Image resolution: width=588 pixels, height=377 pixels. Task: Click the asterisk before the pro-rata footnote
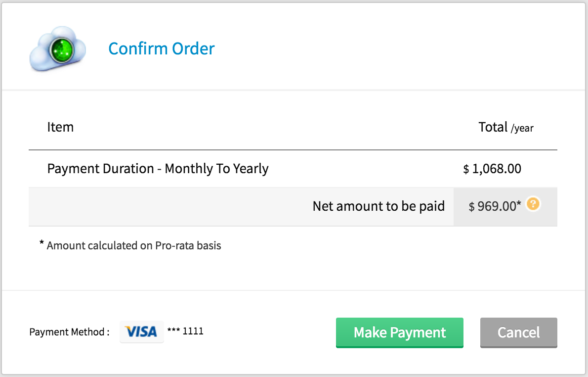(42, 243)
